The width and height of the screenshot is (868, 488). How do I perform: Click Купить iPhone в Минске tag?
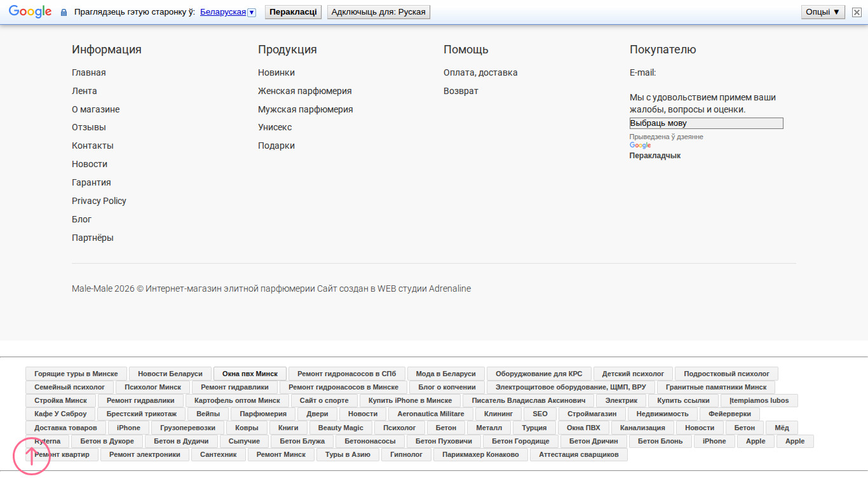pos(410,400)
